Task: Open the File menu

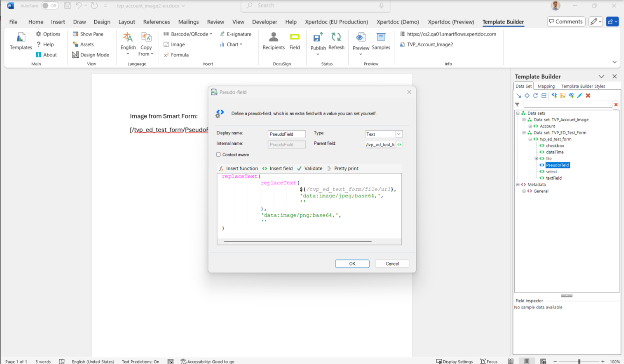Action: [x=13, y=22]
